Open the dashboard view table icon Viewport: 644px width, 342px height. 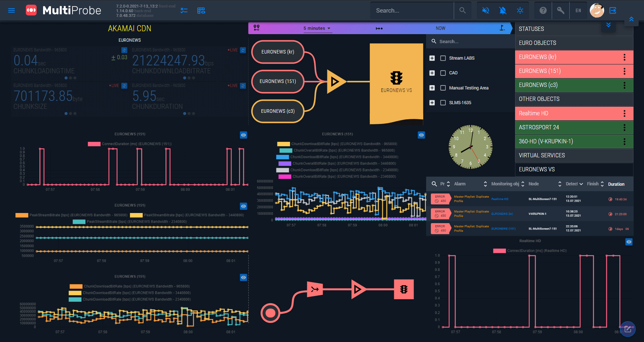201,10
